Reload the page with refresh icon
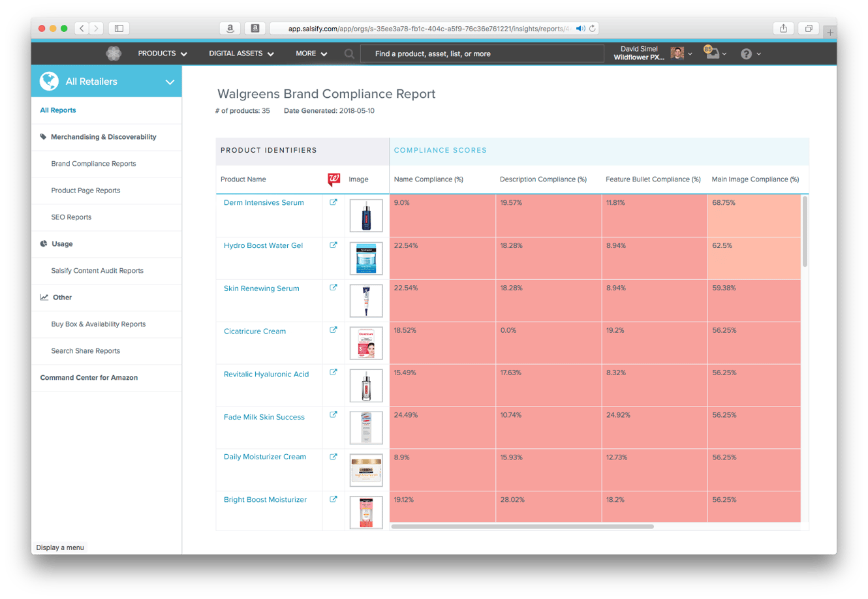The image size is (868, 599). click(x=593, y=28)
